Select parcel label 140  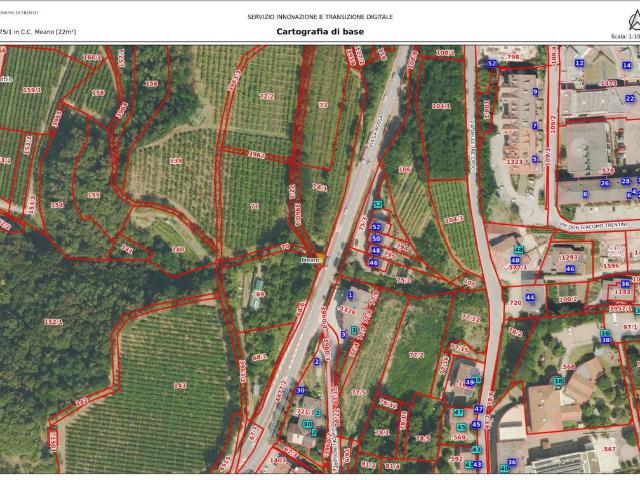coord(178,249)
